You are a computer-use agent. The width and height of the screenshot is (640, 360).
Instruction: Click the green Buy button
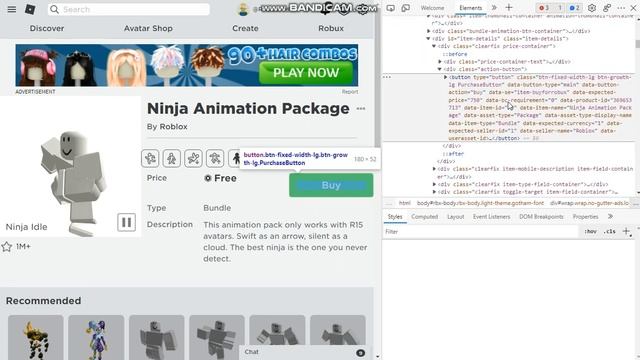pos(331,185)
